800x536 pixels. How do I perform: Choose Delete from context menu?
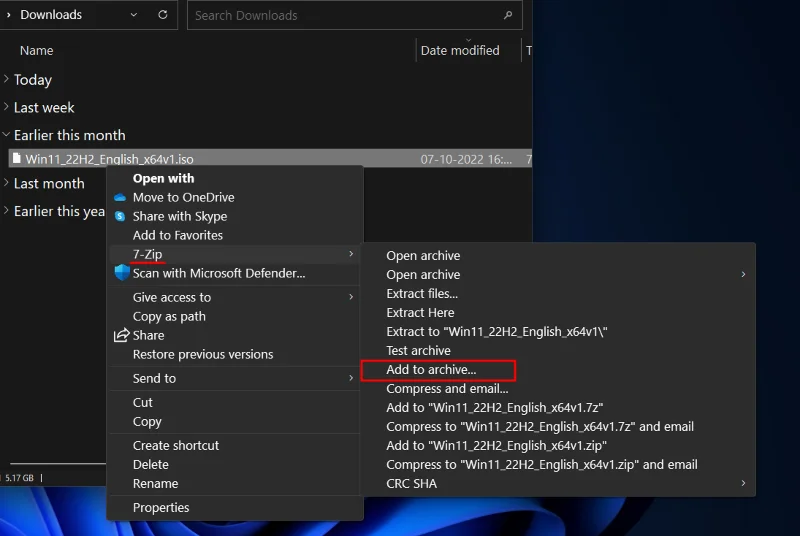[x=151, y=465]
